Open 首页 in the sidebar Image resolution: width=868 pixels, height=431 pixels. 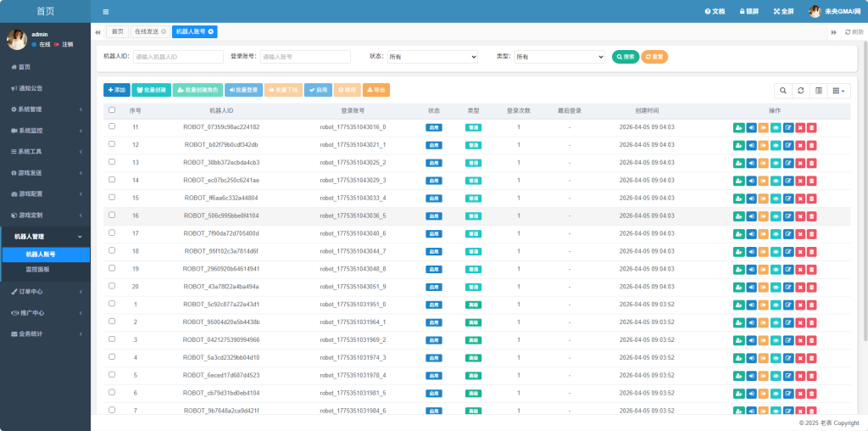click(x=46, y=67)
